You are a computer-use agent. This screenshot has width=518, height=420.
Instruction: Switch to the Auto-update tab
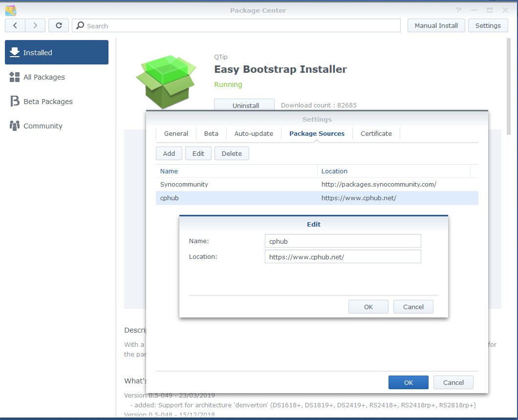pos(254,133)
